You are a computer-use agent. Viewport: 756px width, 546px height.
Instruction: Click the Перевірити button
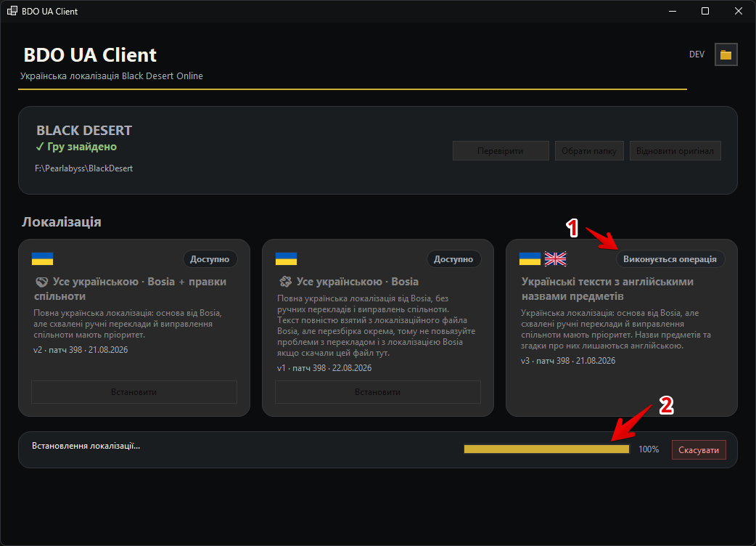[x=501, y=151]
